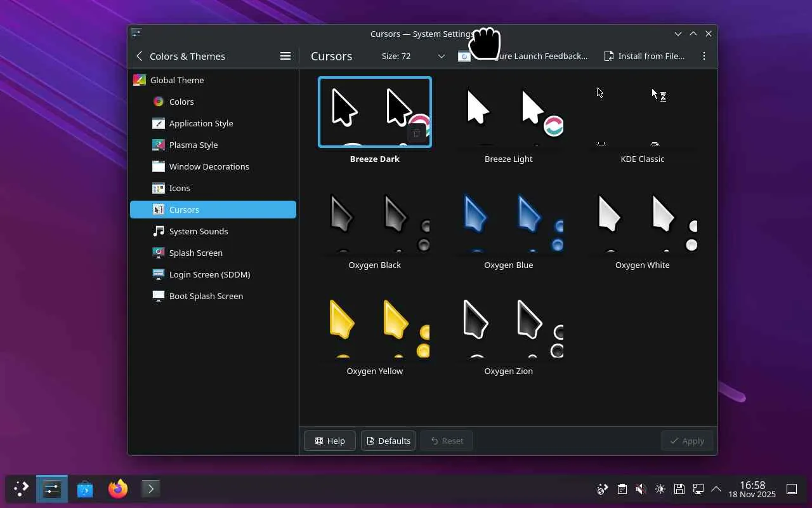Open the clipboard tray icon

[622, 489]
